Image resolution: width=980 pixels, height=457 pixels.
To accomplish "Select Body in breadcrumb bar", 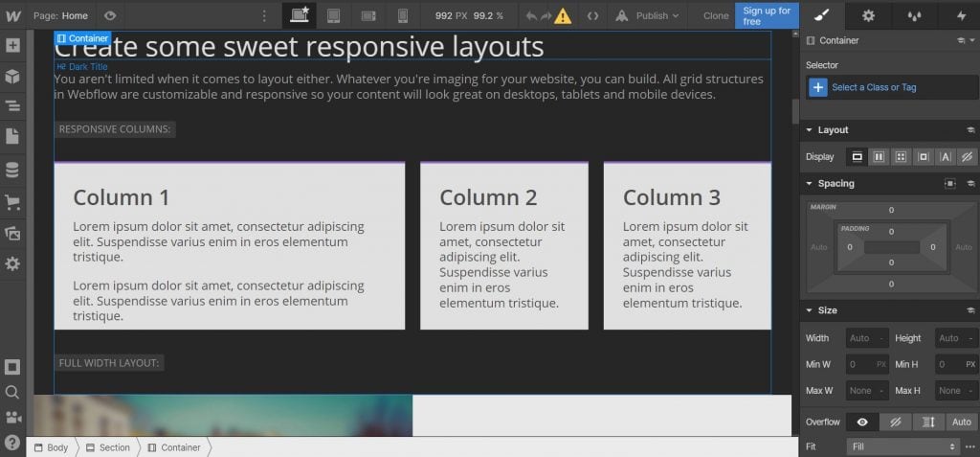I will pyautogui.click(x=52, y=447).
